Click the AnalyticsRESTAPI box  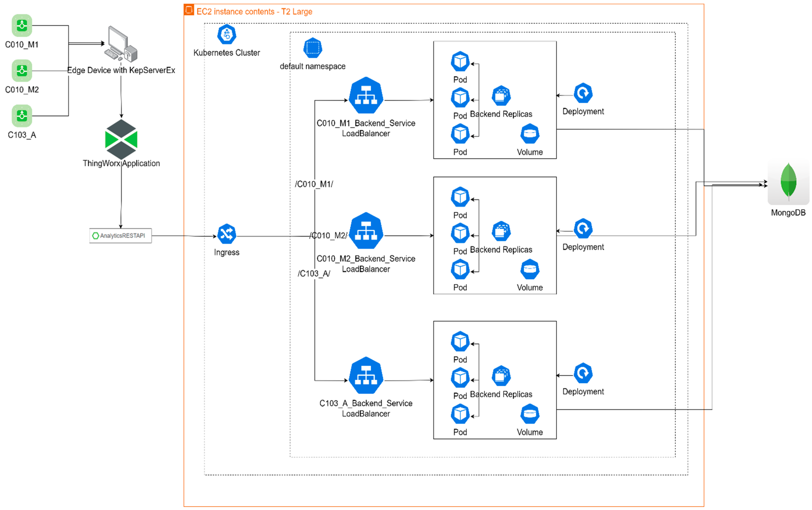(120, 235)
